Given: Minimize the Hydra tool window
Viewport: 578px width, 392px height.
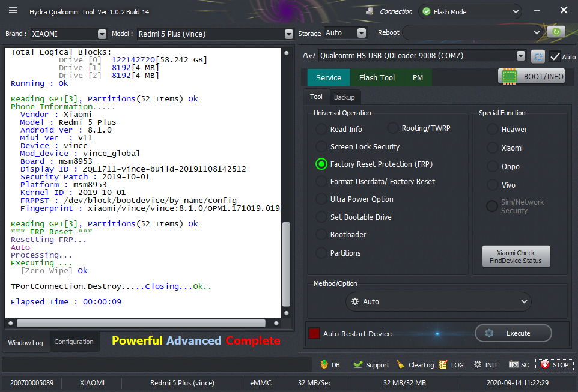Looking at the screenshot, I should (537, 10).
